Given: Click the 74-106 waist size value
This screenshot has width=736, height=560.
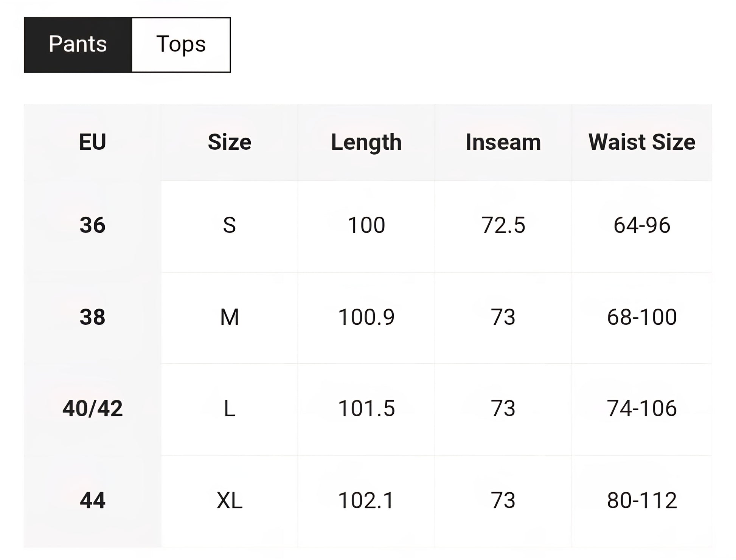Looking at the screenshot, I should click(642, 409).
